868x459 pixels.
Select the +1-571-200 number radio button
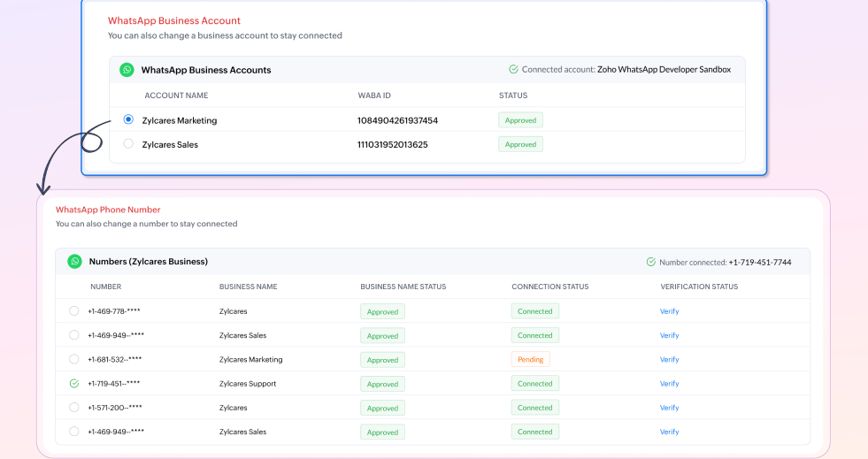(74, 408)
